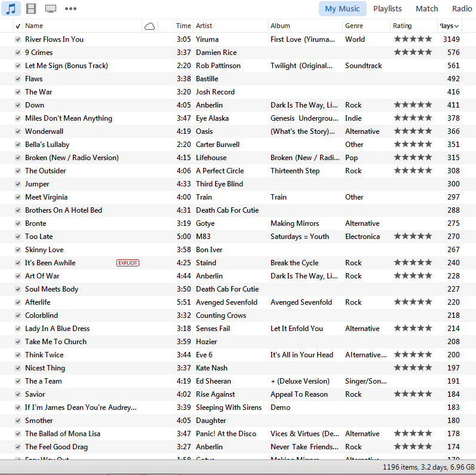
Task: Open the Music library icon
Action: pyautogui.click(x=11, y=8)
